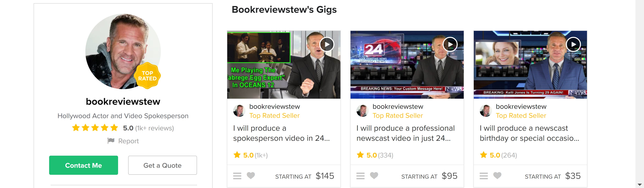Open list menu on the $95 gig
This screenshot has height=188, width=644.
tap(361, 176)
